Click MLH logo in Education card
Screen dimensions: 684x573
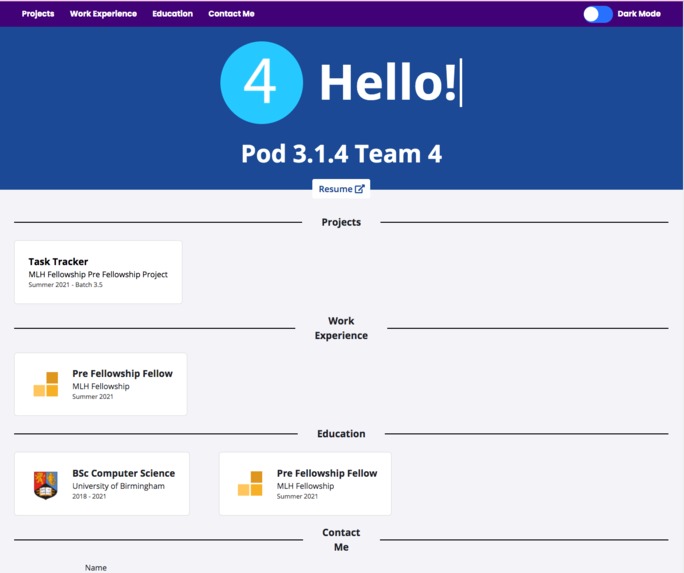pyautogui.click(x=250, y=484)
